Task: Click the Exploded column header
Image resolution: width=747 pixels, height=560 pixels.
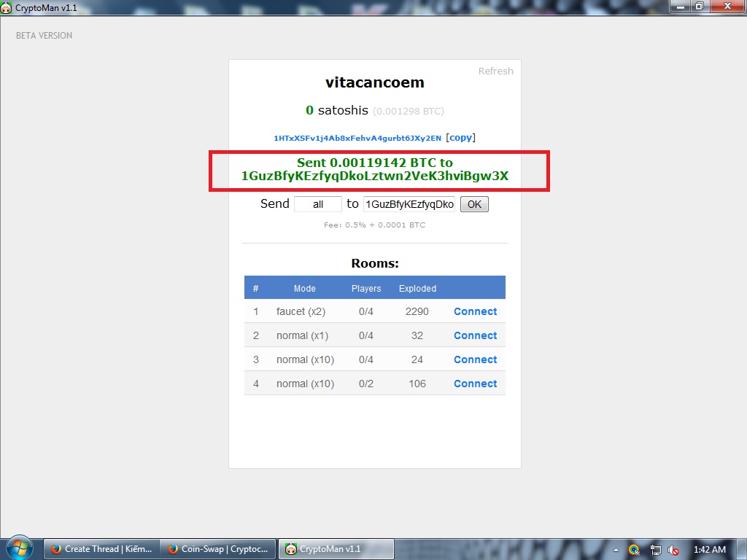Action: [417, 289]
